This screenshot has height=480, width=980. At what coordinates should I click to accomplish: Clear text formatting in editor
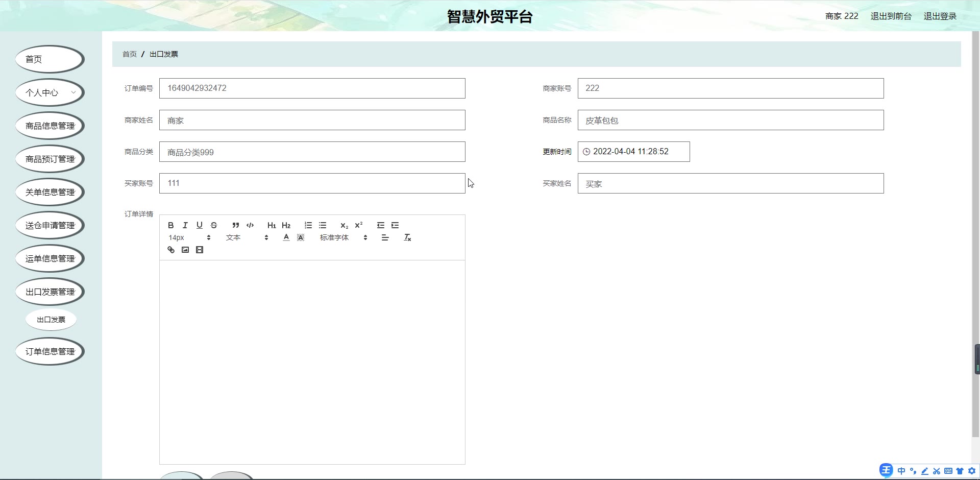[407, 237]
